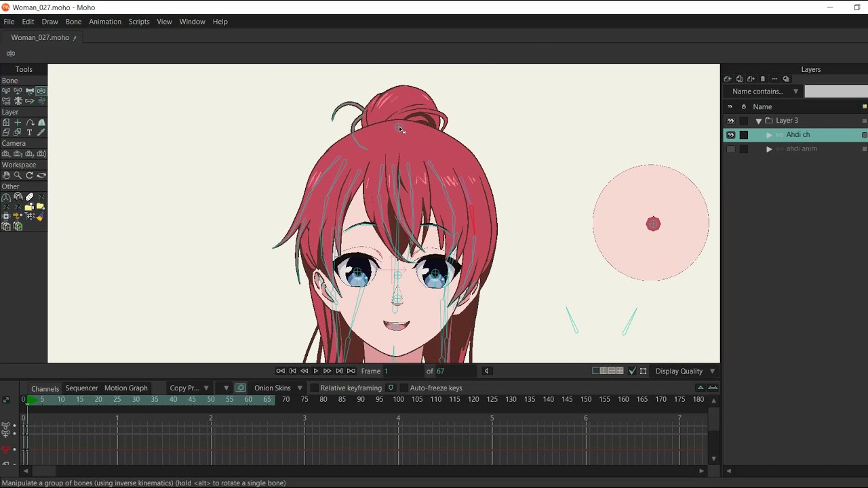Expand the Ahdi ch layer
This screenshot has width=868, height=488.
click(769, 135)
